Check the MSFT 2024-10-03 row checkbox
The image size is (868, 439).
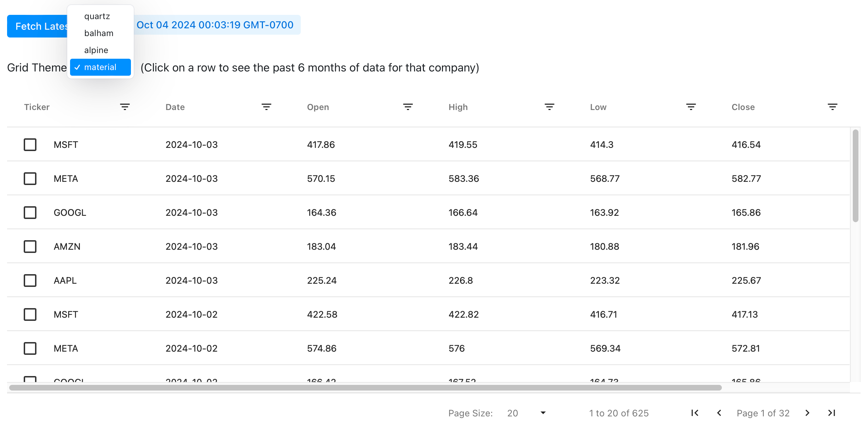(30, 145)
